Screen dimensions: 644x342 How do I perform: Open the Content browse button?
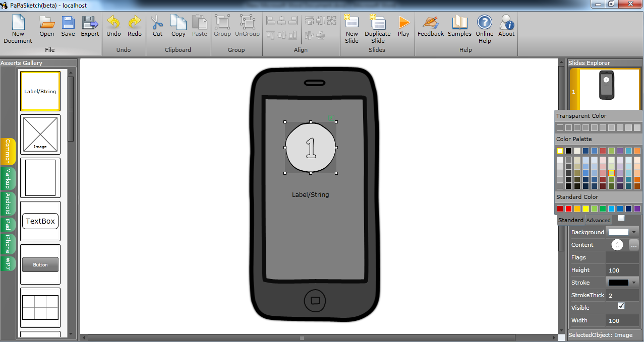[634, 245]
